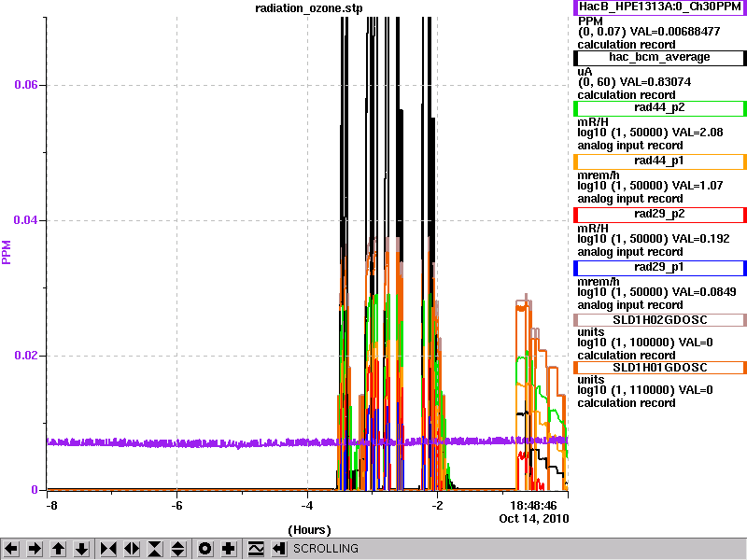Select the rad44_p2 legend entry

[x=660, y=108]
